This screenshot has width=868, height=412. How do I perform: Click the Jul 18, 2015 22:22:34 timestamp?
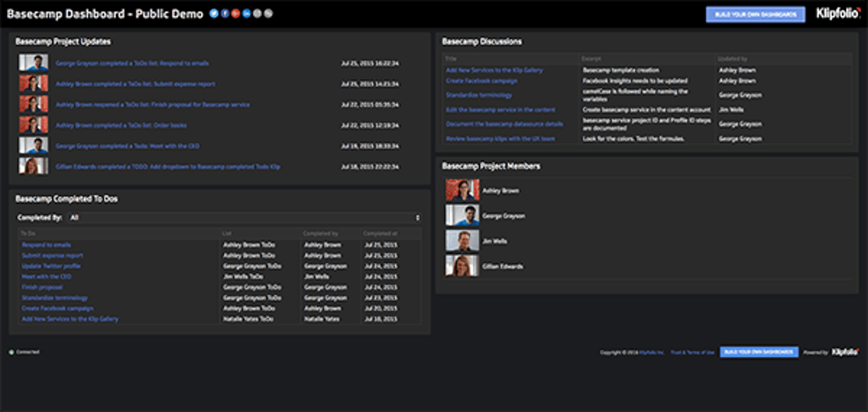370,167
